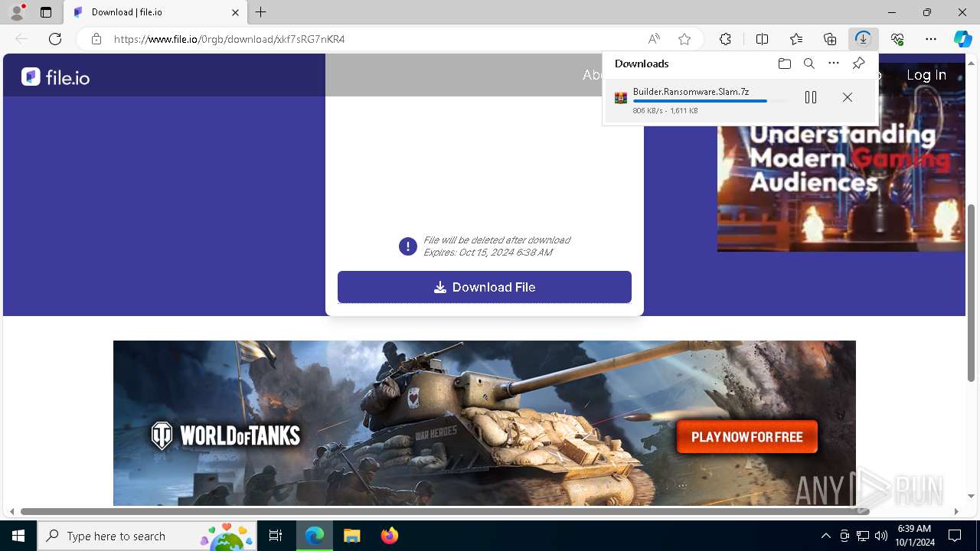This screenshot has width=980, height=551.
Task: Open the network status tray icon
Action: (x=863, y=536)
